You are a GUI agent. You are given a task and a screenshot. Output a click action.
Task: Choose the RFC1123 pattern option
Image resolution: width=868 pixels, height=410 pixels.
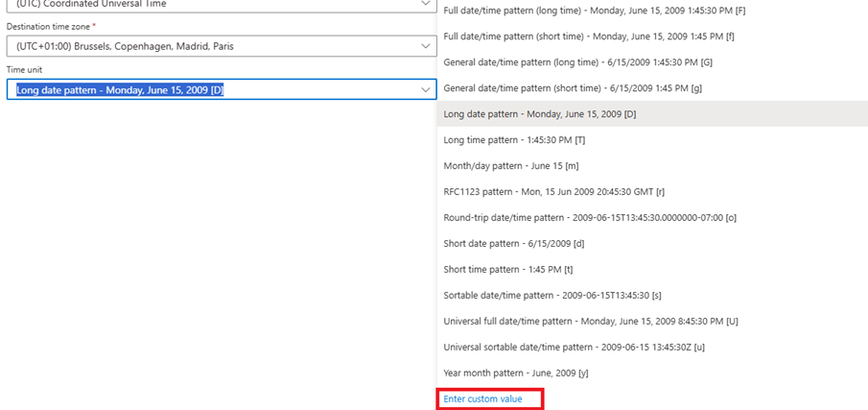pos(554,192)
